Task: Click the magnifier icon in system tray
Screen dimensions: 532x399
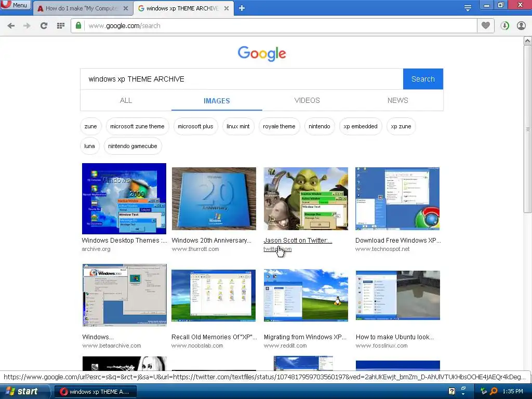Action: coord(494,391)
